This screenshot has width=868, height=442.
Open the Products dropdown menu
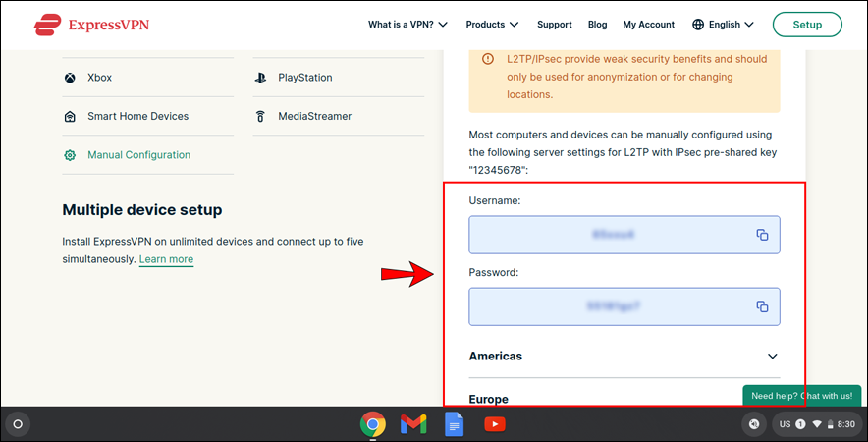click(492, 25)
